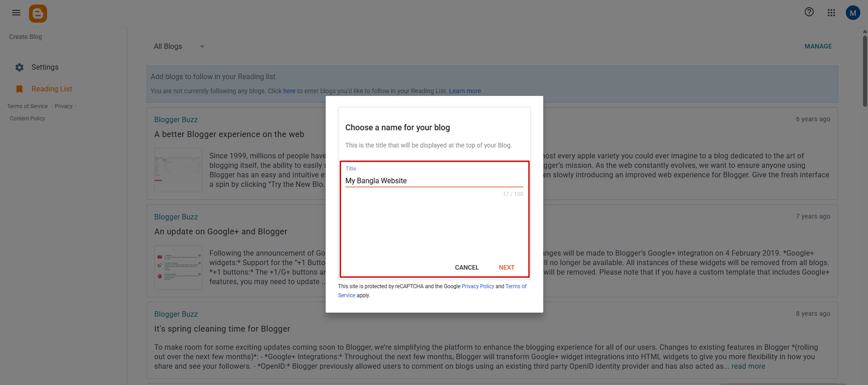
Task: Open the reCAPTCHA Terms of Service link
Action: tap(516, 286)
